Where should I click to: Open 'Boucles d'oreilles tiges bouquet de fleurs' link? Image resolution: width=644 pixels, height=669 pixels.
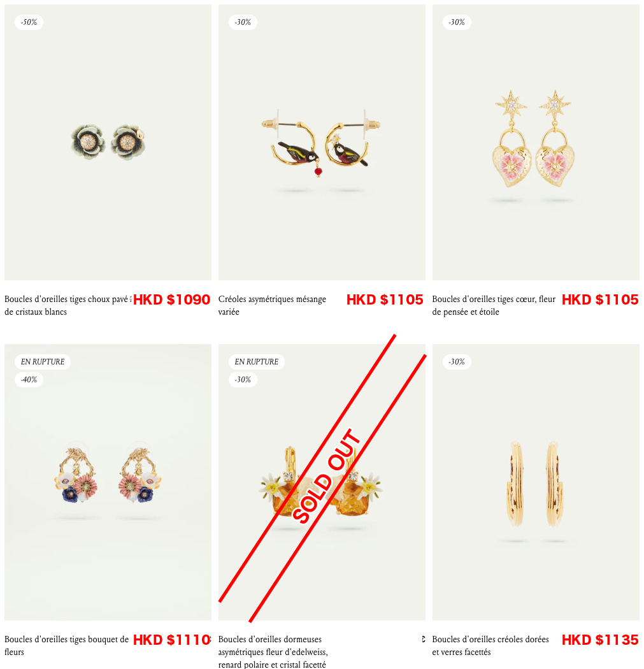point(66,645)
